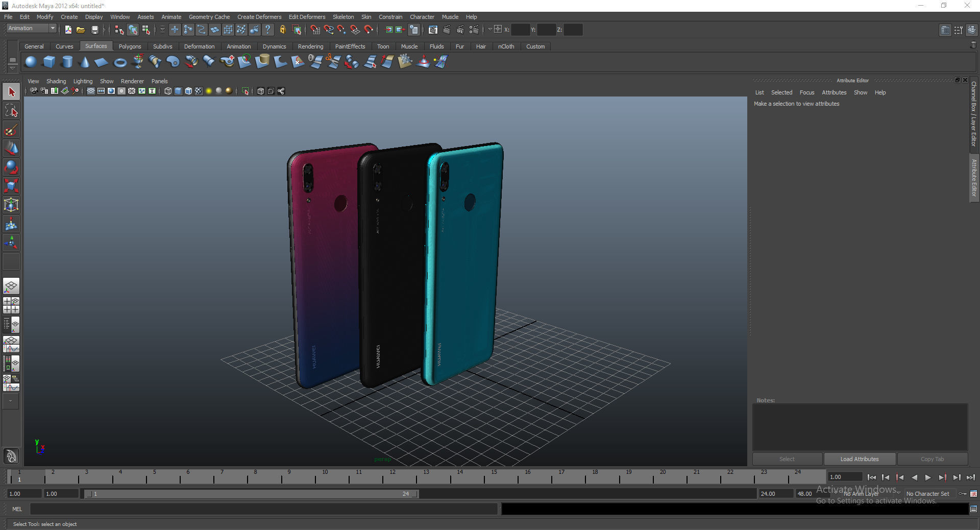Switch to the Rendering shelf tab
Image resolution: width=980 pixels, height=530 pixels.
[310, 46]
